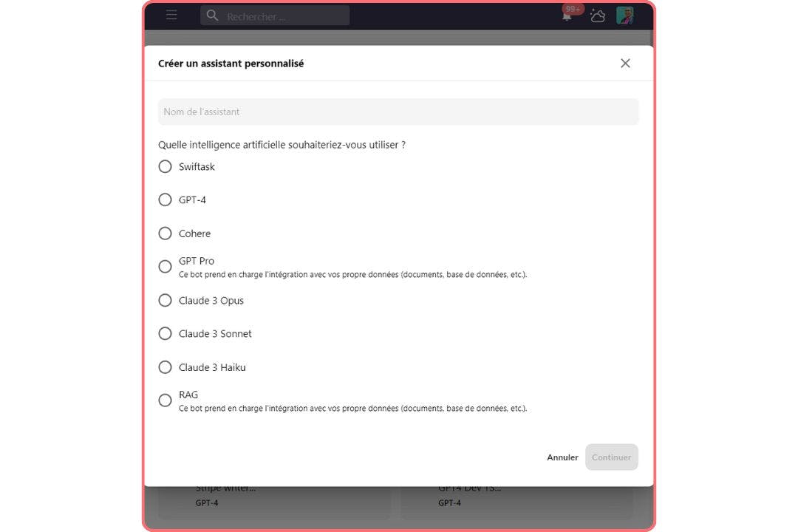Click the Nom de l'assistant field
The height and width of the screenshot is (532, 798).
(x=398, y=112)
